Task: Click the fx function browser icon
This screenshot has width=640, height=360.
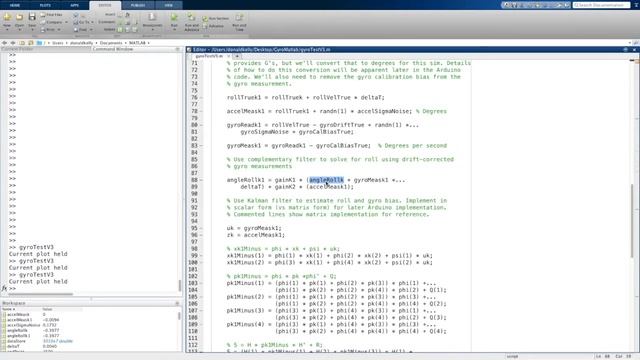Action: [4, 288]
